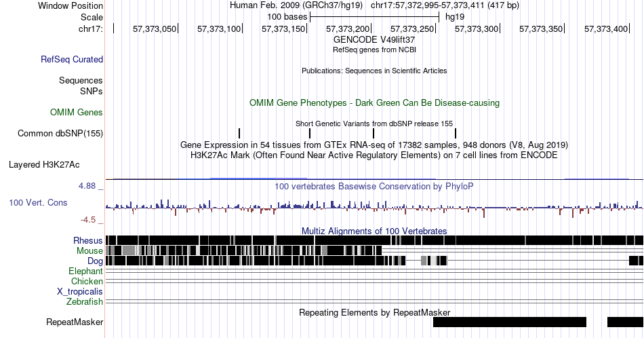Click the RefSeq Curated track label

point(72,59)
